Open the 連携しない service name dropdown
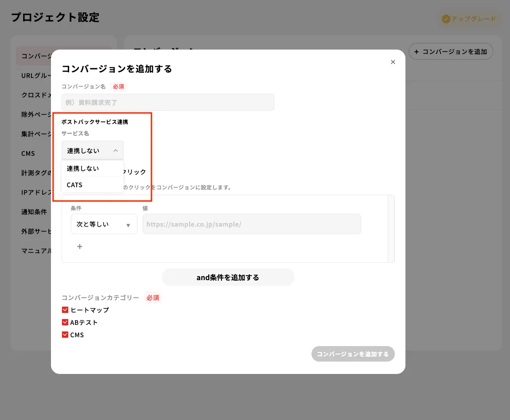 point(92,150)
